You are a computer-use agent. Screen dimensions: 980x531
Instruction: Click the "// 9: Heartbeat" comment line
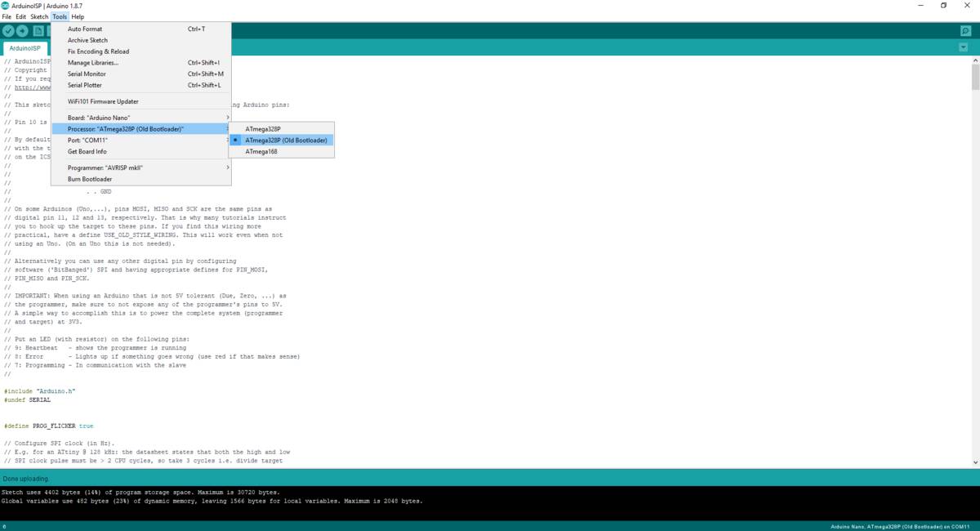[95, 348]
